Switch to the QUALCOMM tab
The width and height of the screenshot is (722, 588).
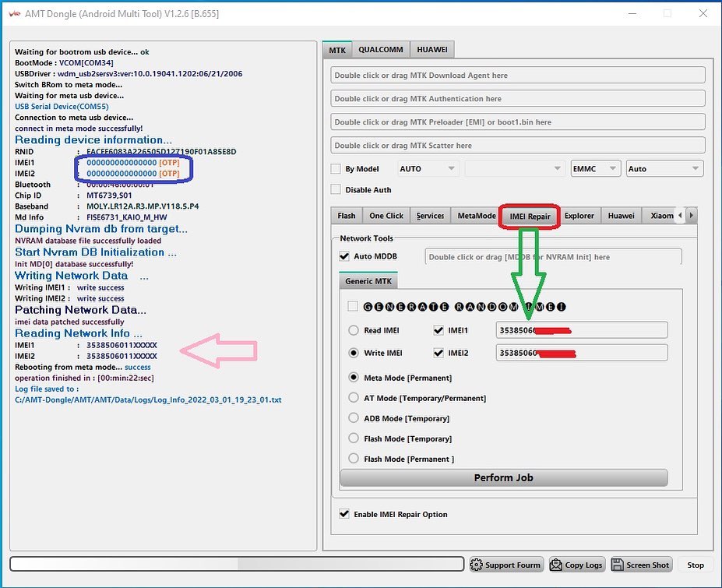(x=381, y=49)
